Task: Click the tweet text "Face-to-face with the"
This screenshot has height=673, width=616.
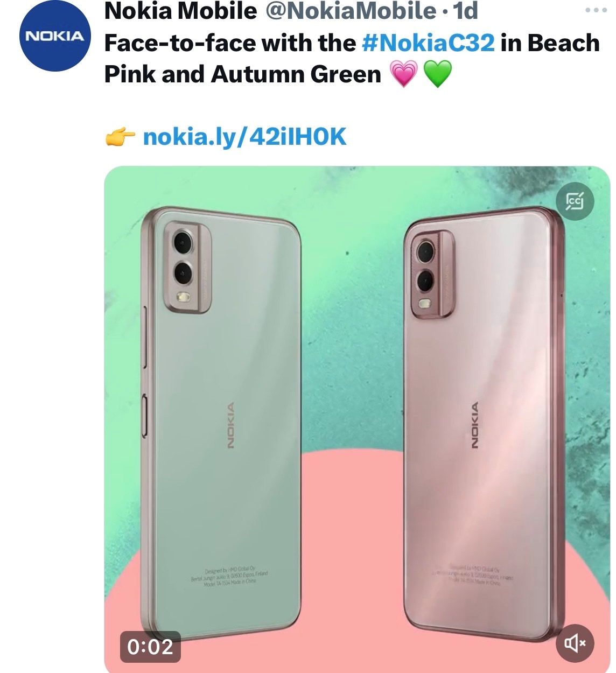Action: pos(230,43)
